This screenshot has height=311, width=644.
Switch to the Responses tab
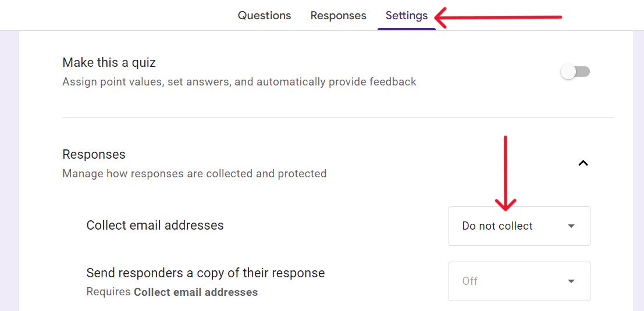(338, 16)
